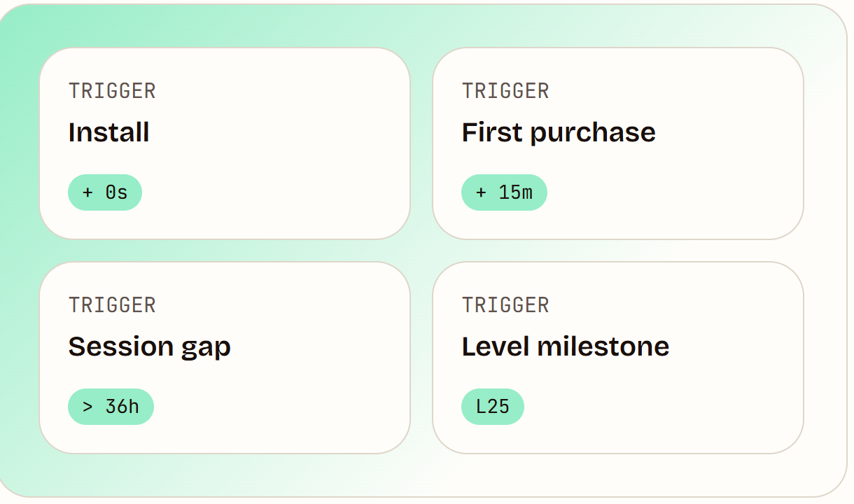
Task: Click the 'First purchase' heading text
Action: click(x=559, y=132)
